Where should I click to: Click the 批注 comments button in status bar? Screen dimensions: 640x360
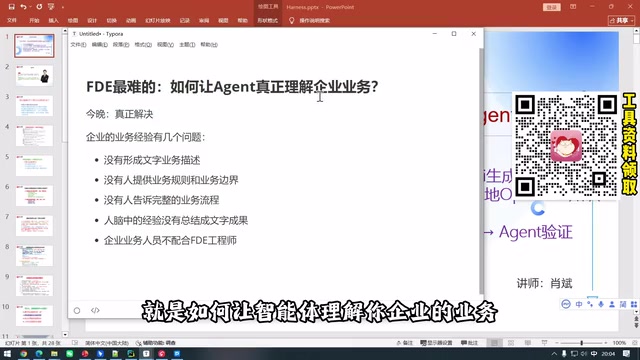point(469,343)
